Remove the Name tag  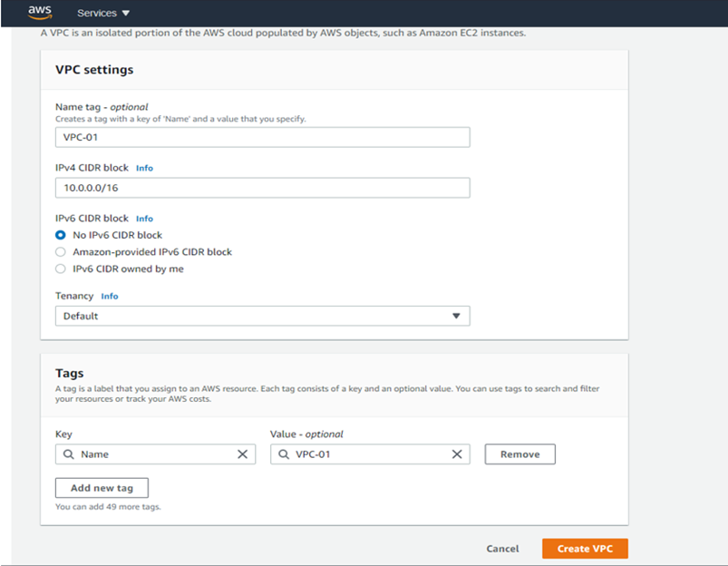[519, 454]
